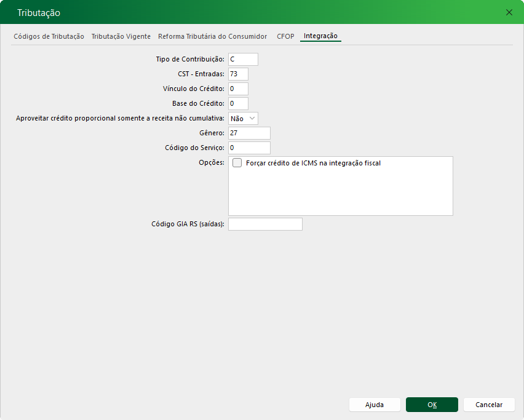
Task: Click the Tipo de Contribuição field
Action: tap(243, 59)
